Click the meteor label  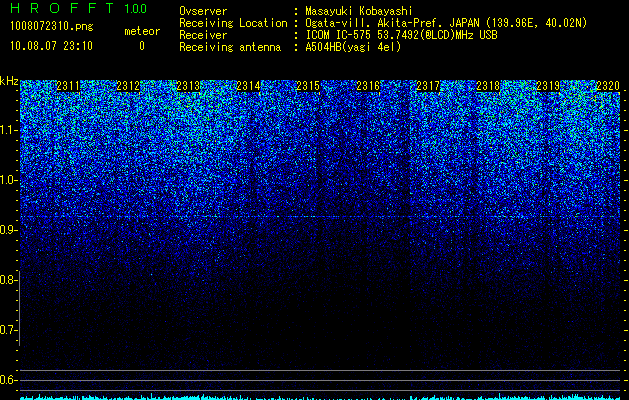tap(142, 31)
